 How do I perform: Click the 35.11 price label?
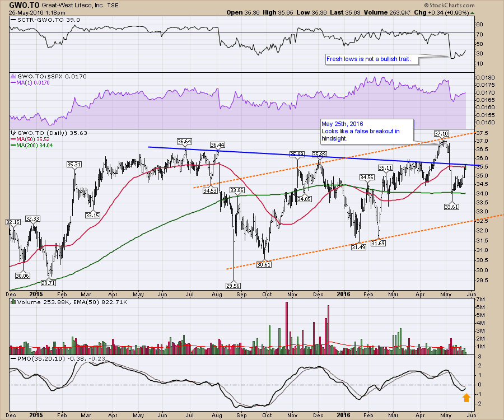tap(385, 168)
